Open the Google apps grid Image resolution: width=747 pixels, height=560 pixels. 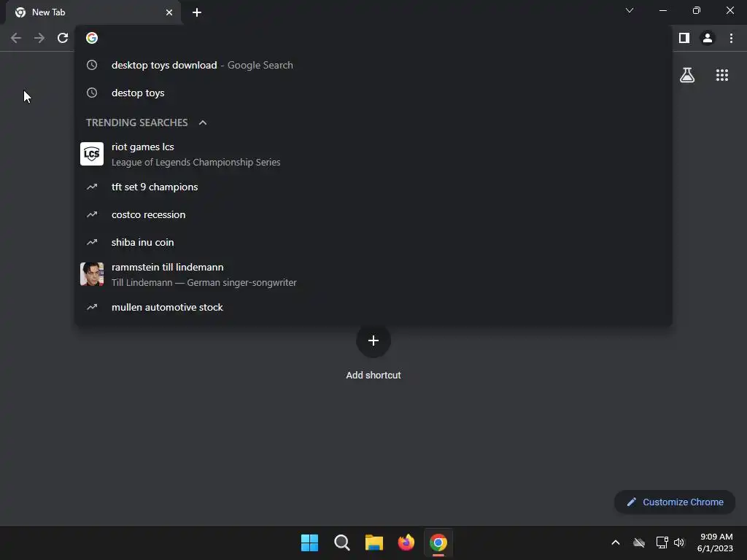pyautogui.click(x=722, y=75)
